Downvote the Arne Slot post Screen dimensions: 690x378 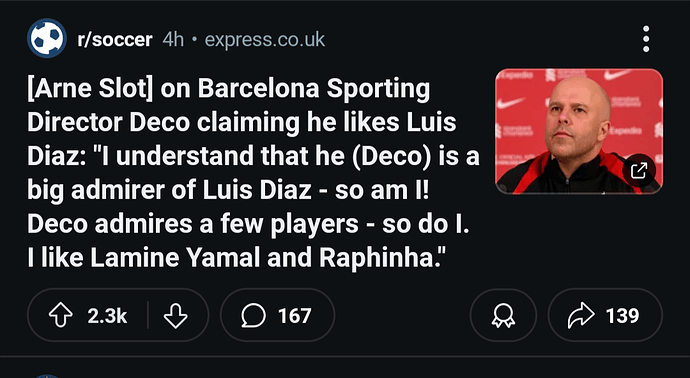(x=176, y=316)
